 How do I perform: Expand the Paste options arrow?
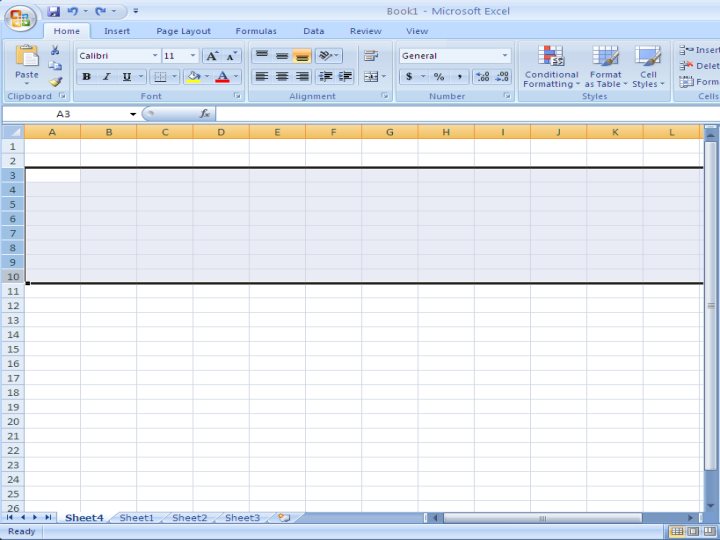(x=27, y=83)
